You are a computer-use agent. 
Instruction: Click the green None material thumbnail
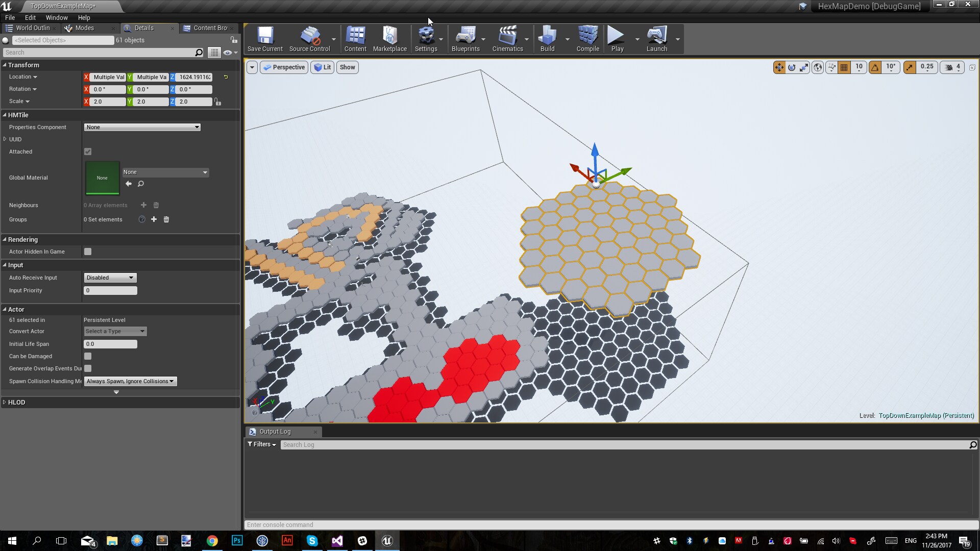(x=102, y=178)
